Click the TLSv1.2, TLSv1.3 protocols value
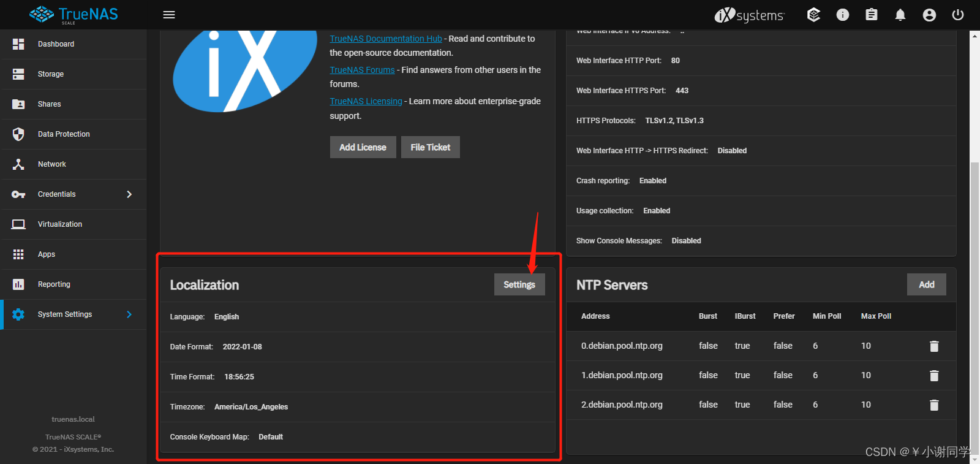Image resolution: width=980 pixels, height=464 pixels. tap(674, 121)
